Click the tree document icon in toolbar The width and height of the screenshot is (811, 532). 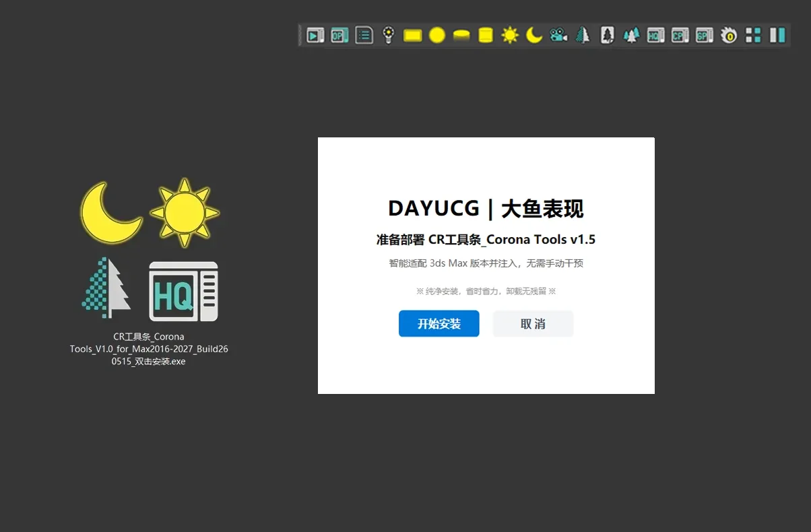pos(608,35)
